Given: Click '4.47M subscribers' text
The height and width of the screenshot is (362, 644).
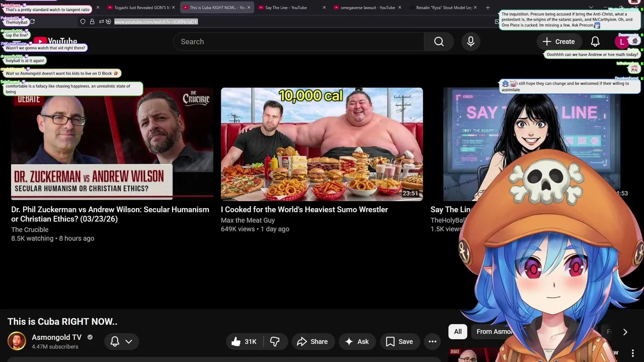Looking at the screenshot, I should [55, 347].
